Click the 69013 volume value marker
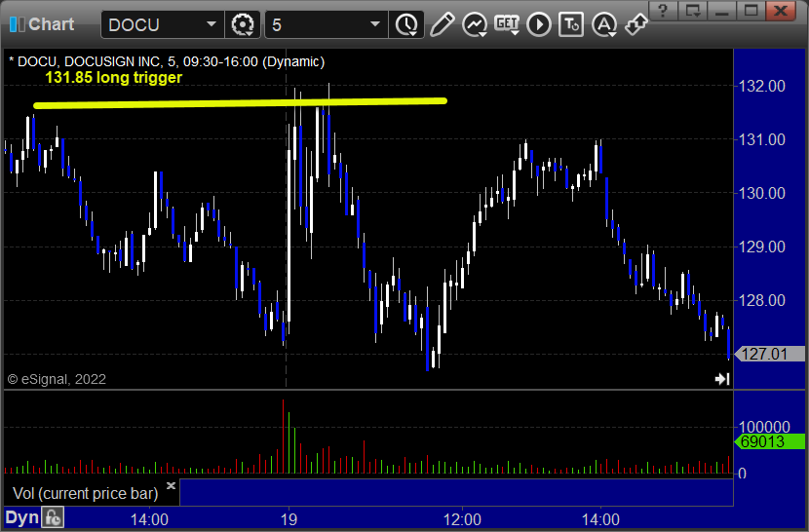This screenshot has width=809, height=532. (x=769, y=441)
